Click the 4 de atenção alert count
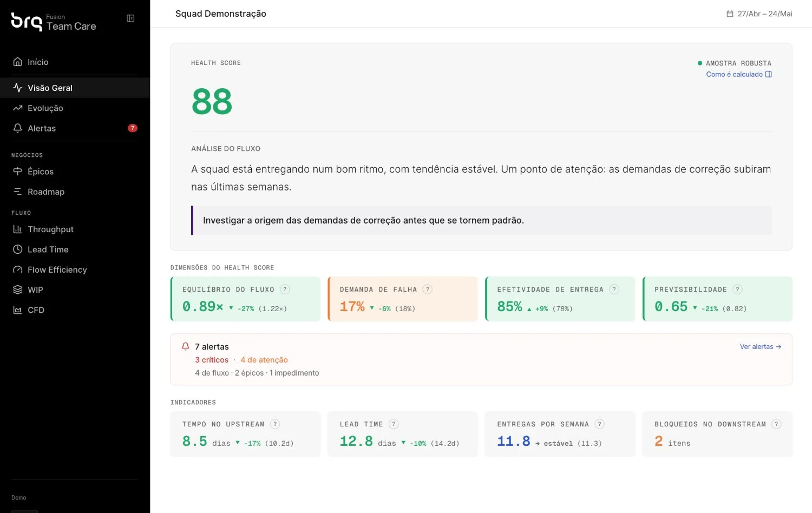 pyautogui.click(x=264, y=360)
